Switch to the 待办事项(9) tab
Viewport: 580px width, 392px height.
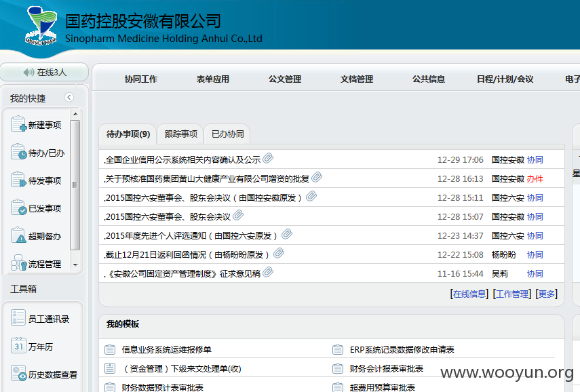click(128, 134)
